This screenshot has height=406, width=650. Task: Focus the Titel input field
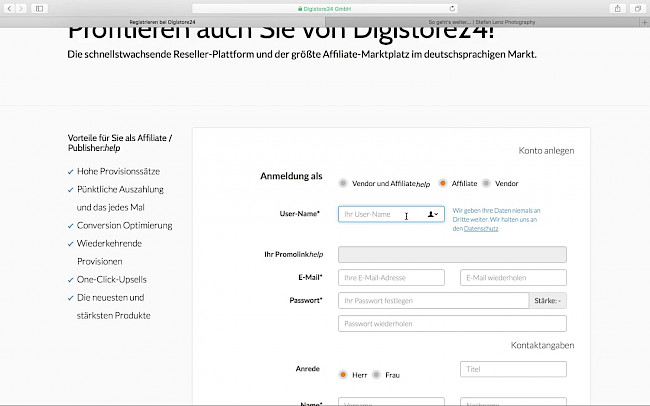[x=513, y=369]
